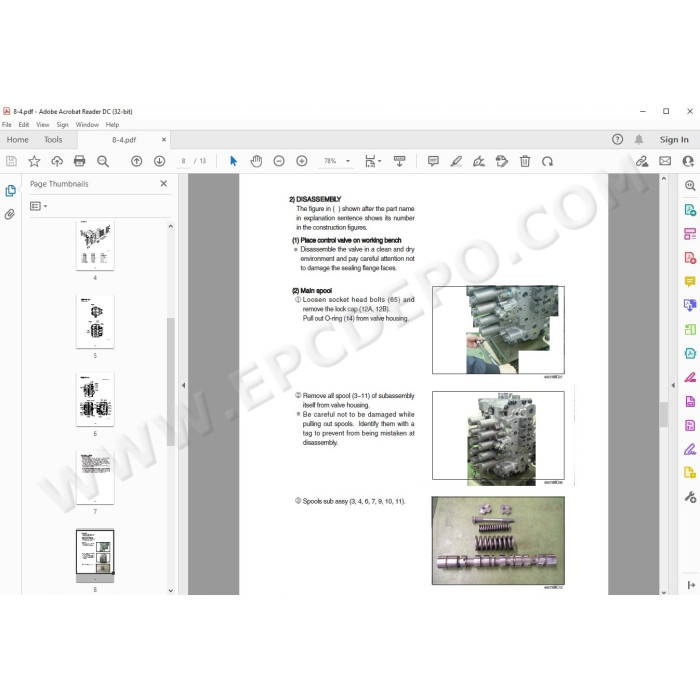700x700 pixels.
Task: Delete with trash icon
Action: [525, 161]
